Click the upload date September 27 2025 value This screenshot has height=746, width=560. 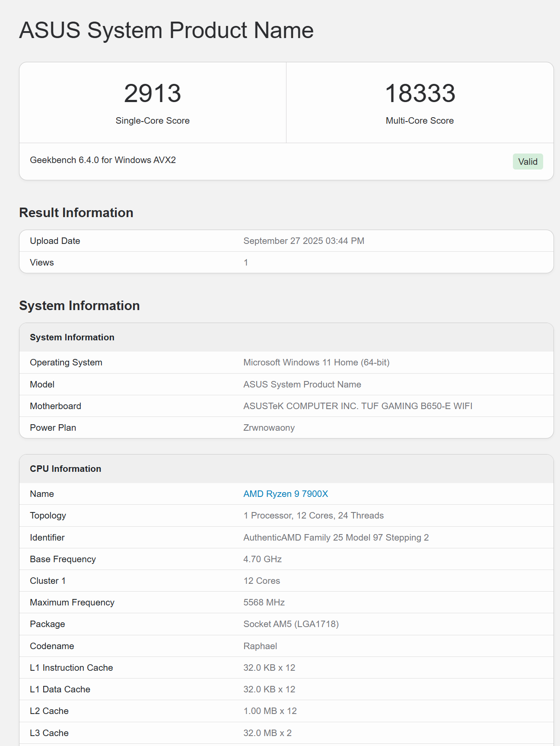(x=303, y=241)
